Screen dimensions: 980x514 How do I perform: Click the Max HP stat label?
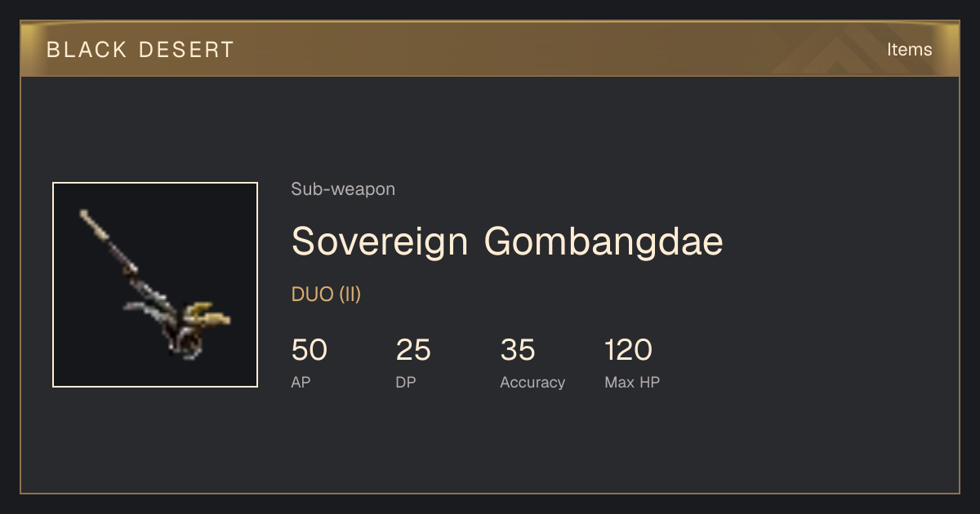click(632, 382)
